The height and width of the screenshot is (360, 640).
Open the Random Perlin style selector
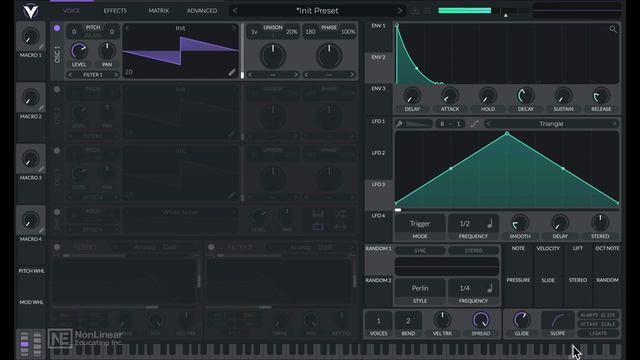coord(420,288)
